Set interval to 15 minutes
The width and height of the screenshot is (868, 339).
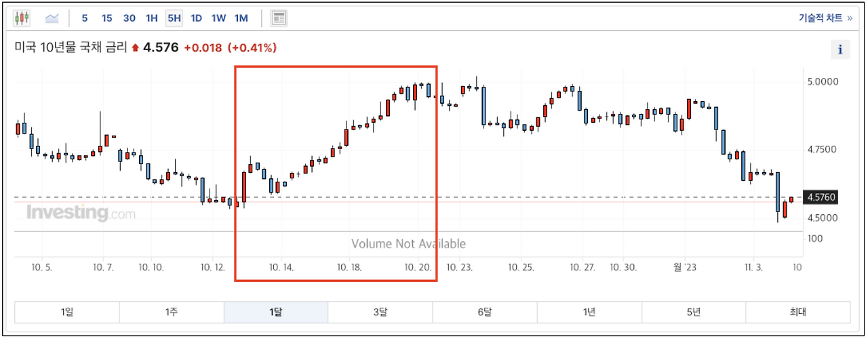(x=106, y=18)
